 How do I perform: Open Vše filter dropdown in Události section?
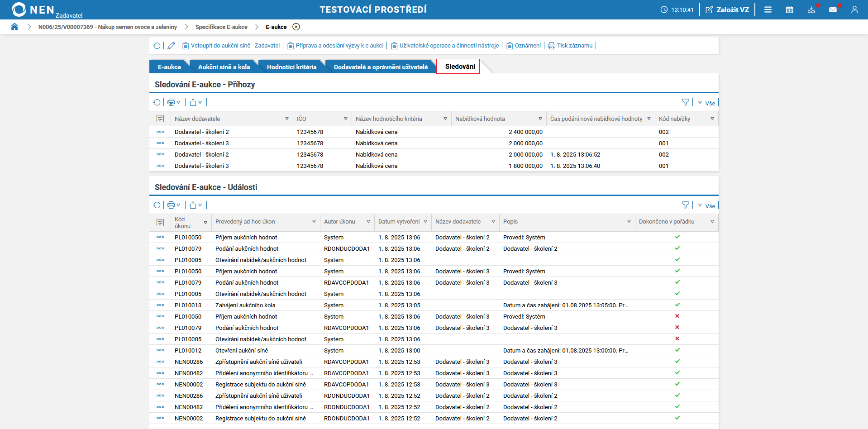point(706,205)
